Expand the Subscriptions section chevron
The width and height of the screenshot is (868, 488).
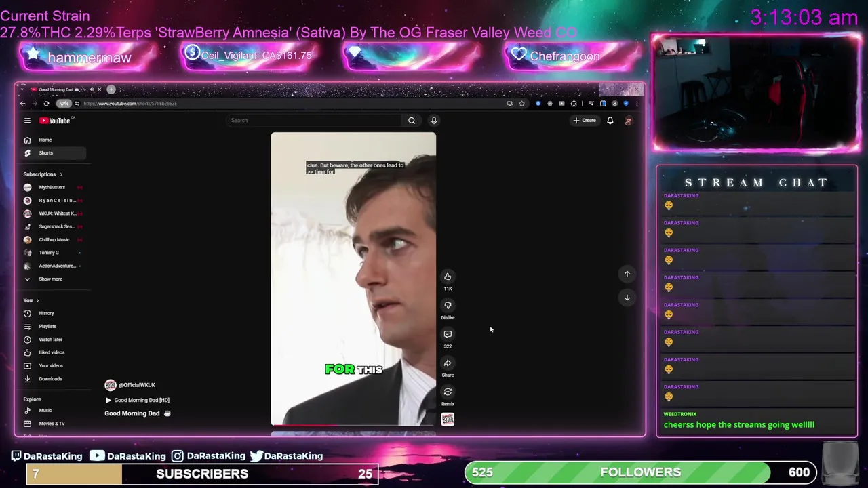[60, 174]
